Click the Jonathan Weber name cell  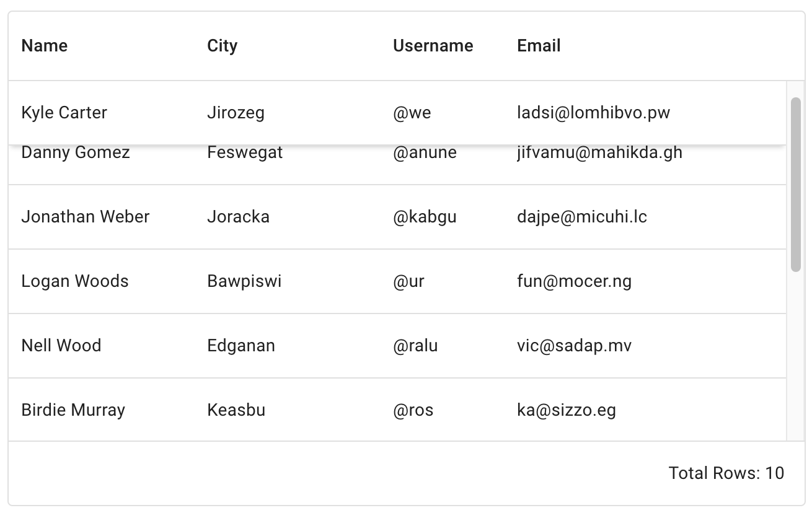pos(86,217)
